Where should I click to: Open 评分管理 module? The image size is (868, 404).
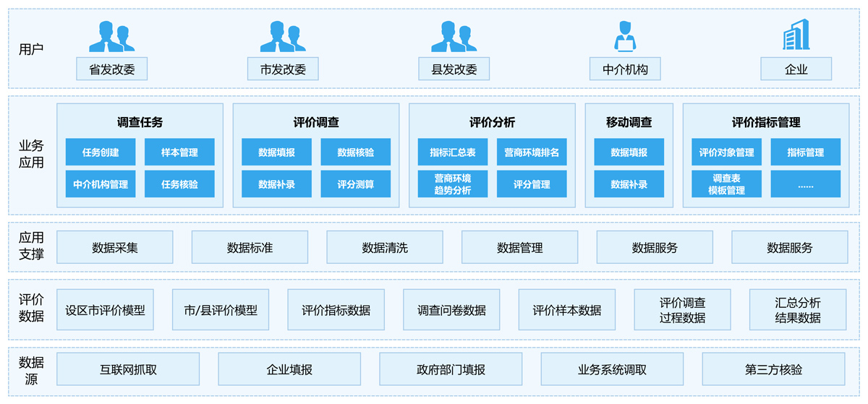pos(532,184)
